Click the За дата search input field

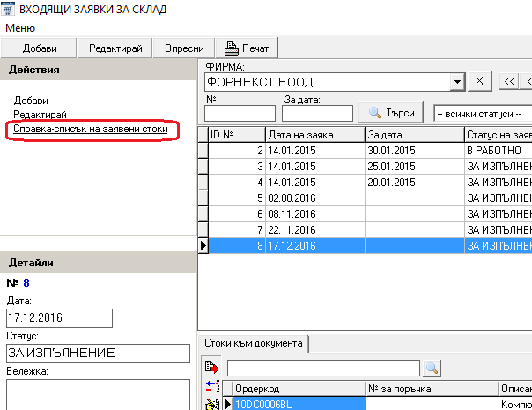[x=317, y=113]
